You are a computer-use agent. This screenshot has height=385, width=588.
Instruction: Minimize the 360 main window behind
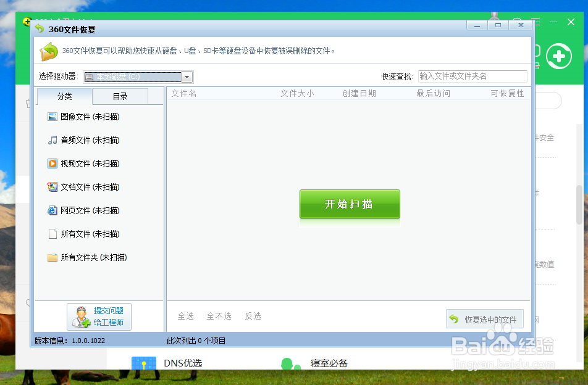553,22
